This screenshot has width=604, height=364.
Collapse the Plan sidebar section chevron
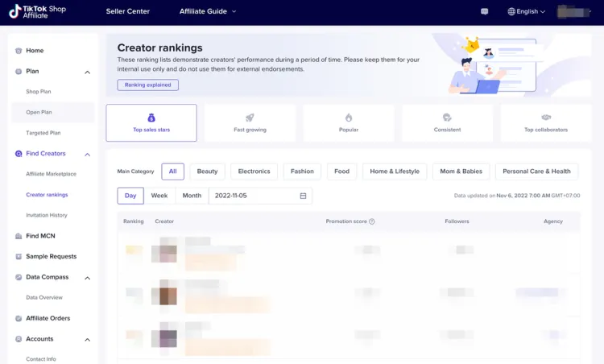point(88,72)
